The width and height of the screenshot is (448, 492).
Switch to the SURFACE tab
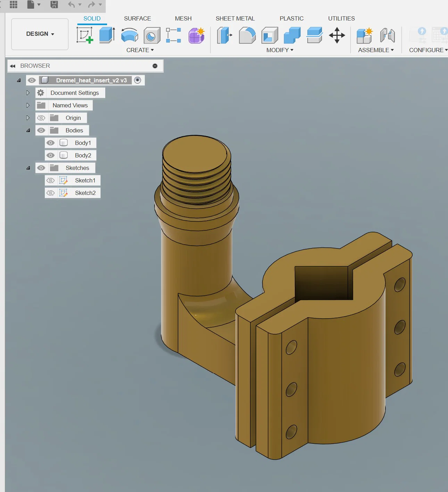tap(137, 18)
